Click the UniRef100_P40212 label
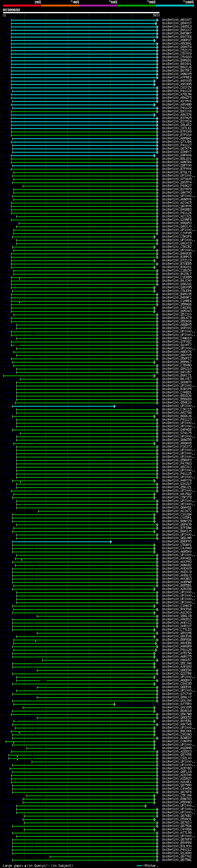 (177, 850)
